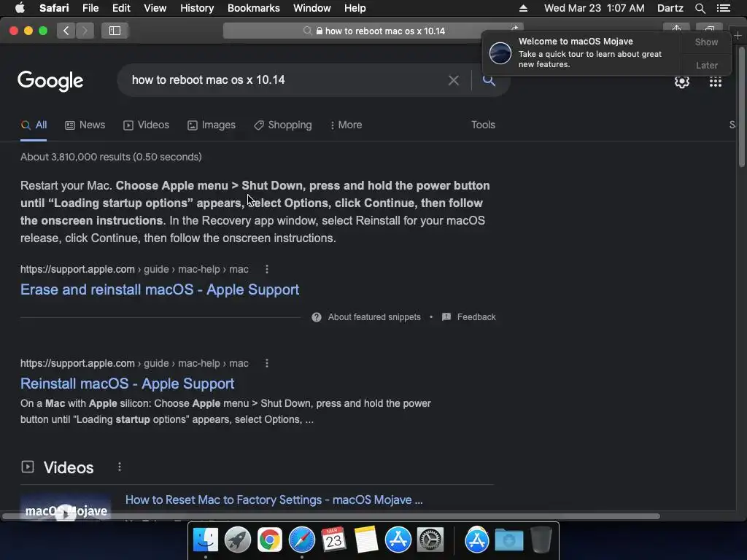The image size is (747, 560).
Task: Switch to the News results tab
Action: (85, 125)
